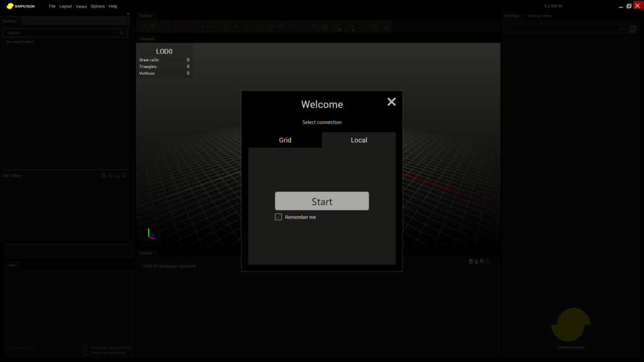Click the green Set editor icon
This screenshot has height=362, width=644.
tap(110, 176)
